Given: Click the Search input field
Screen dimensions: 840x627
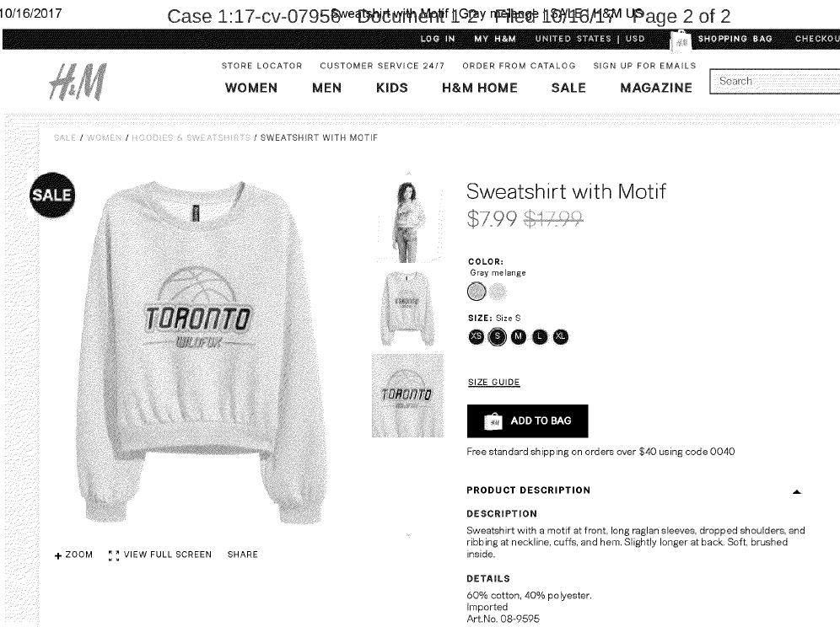Looking at the screenshot, I should (x=775, y=82).
